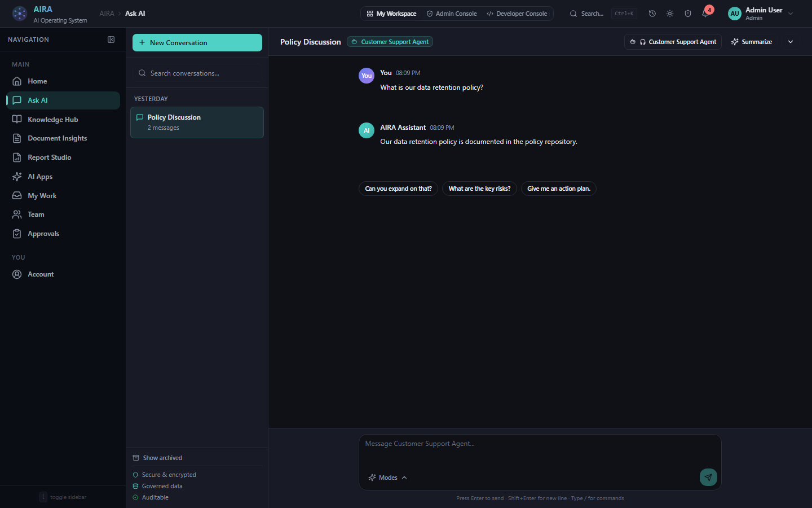Image resolution: width=812 pixels, height=508 pixels.
Task: Expand the chevron next to Summarize
Action: pos(791,42)
